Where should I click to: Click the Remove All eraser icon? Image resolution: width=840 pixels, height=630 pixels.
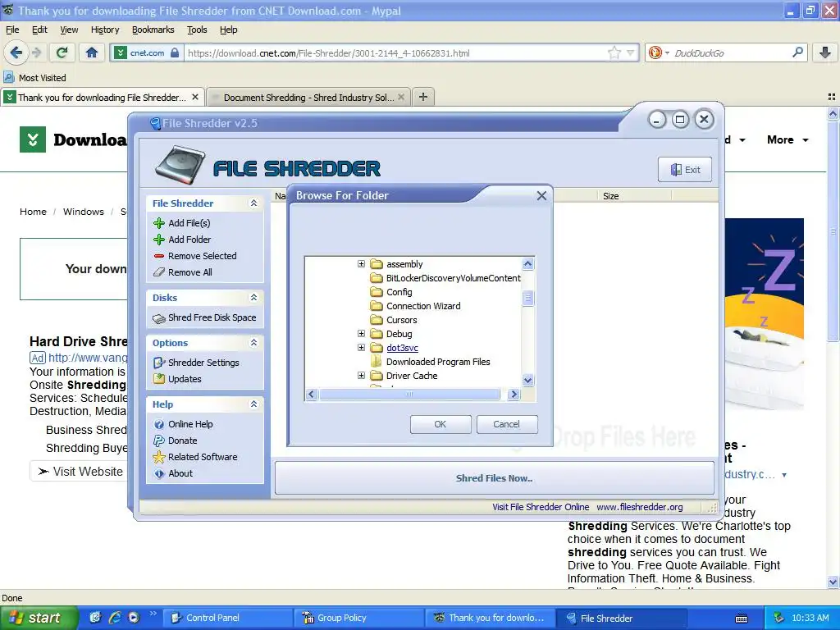[159, 272]
